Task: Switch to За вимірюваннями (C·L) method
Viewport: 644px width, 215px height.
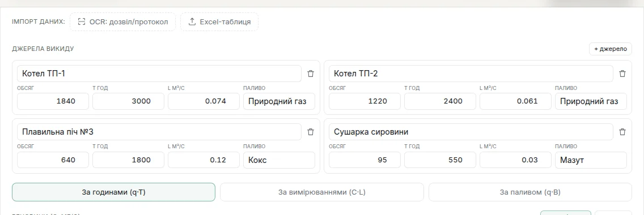Action: click(321, 192)
